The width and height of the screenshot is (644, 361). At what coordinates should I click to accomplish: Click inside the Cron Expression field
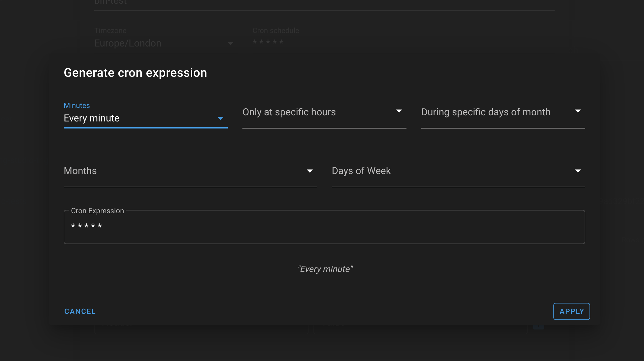point(306,226)
